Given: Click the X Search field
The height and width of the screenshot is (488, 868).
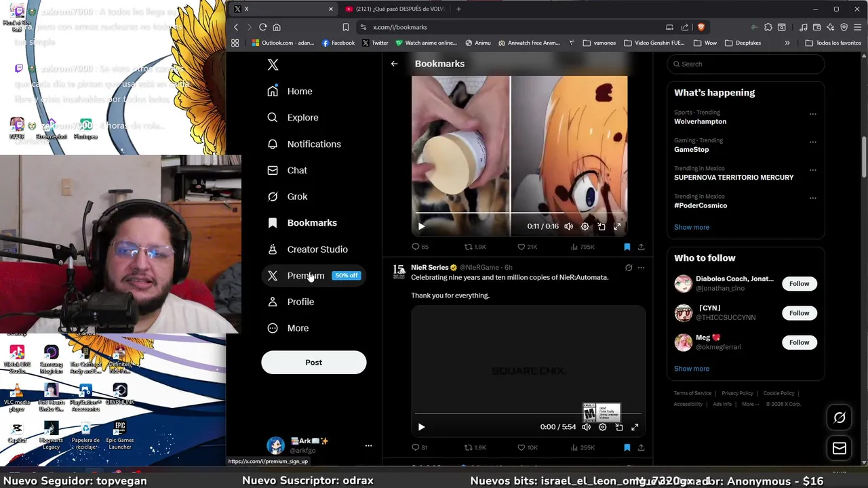Looking at the screenshot, I should [x=746, y=64].
